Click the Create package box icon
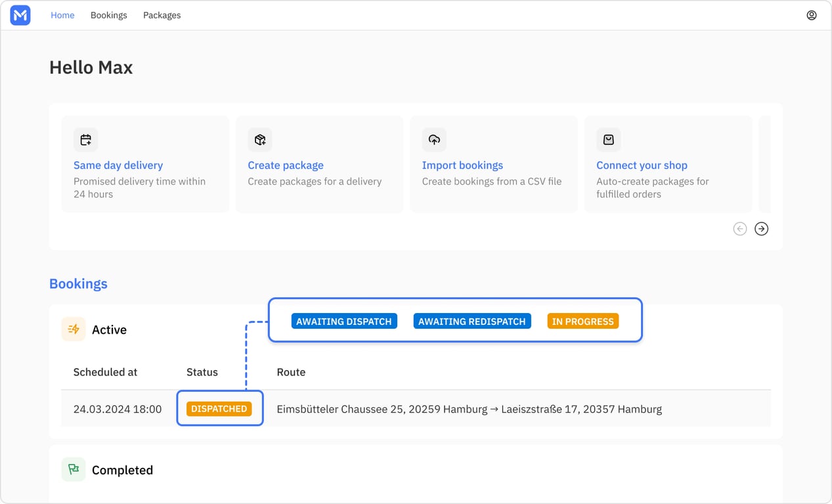 point(260,140)
